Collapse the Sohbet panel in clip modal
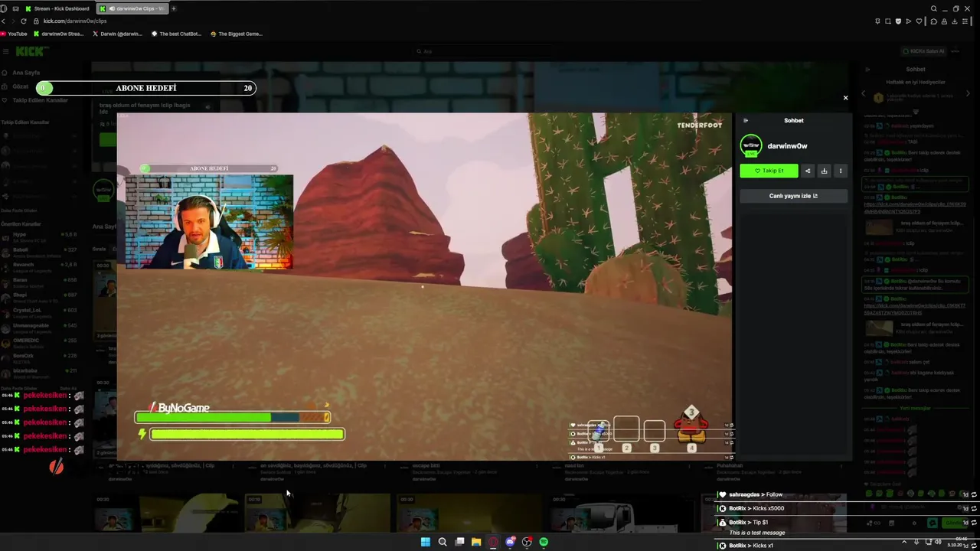980x551 pixels. coord(746,120)
